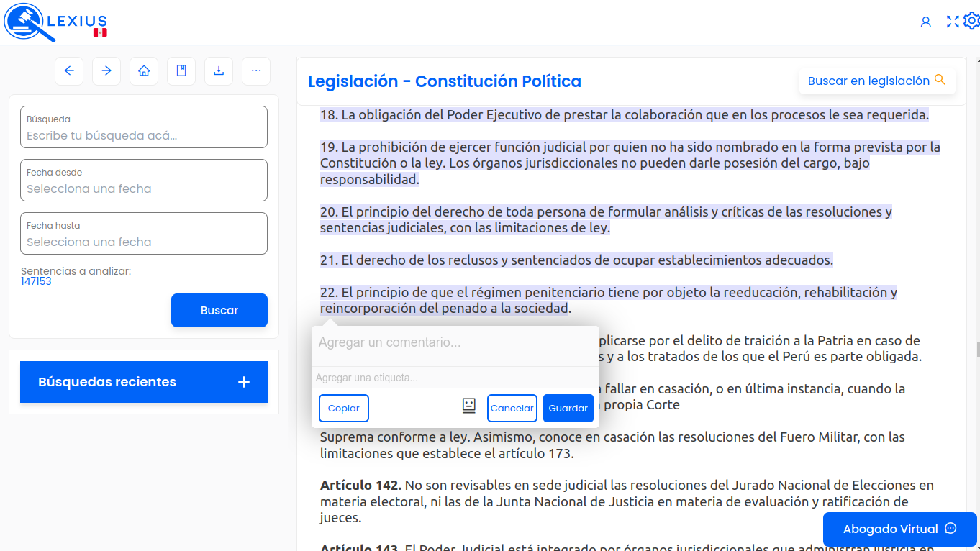This screenshot has width=980, height=551.
Task: Click the robot face icon in comment popup
Action: 469,406
